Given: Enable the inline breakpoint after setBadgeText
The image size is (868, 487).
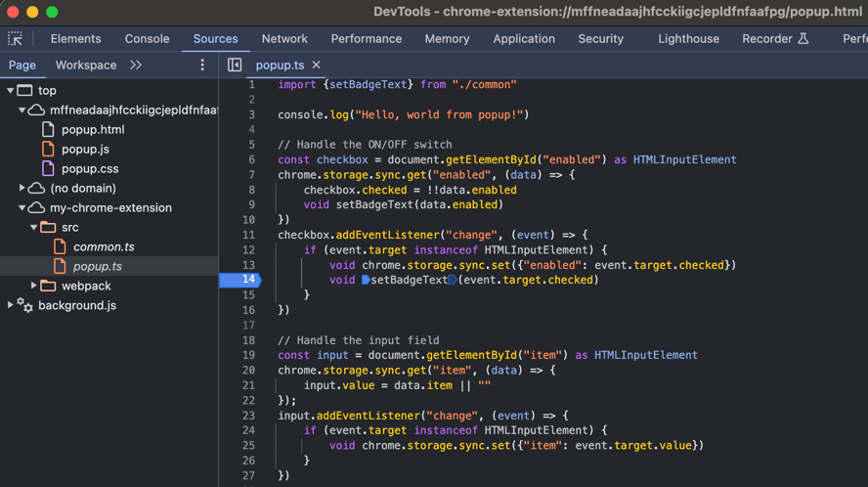Looking at the screenshot, I should pyautogui.click(x=453, y=280).
